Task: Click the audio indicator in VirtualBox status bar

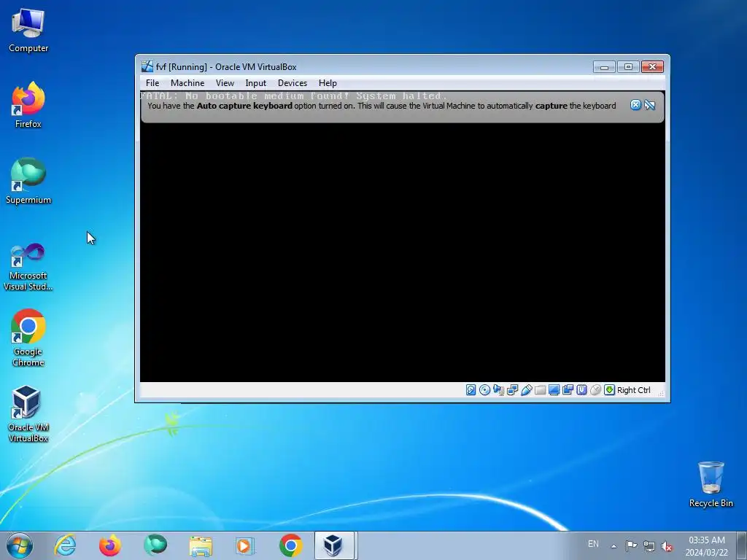Action: (x=498, y=390)
